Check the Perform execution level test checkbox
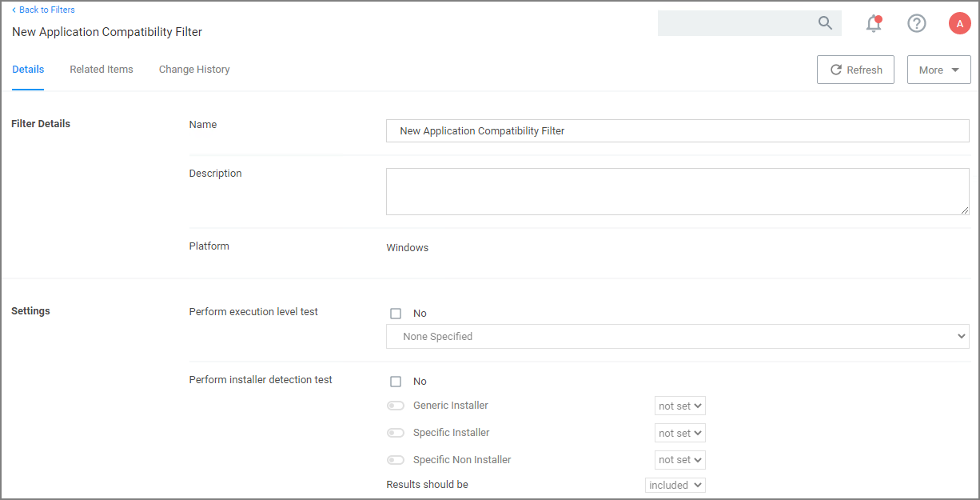980x500 pixels. [396, 314]
